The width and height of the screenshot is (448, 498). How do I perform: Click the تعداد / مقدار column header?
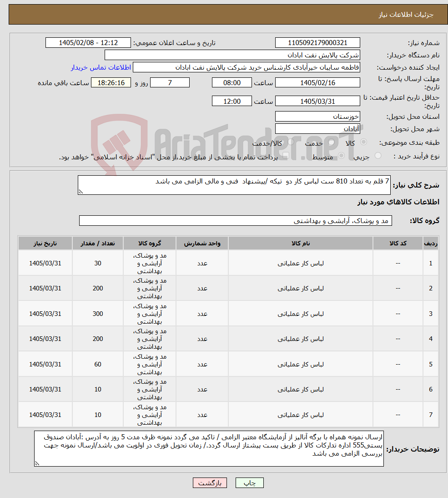tap(98, 243)
